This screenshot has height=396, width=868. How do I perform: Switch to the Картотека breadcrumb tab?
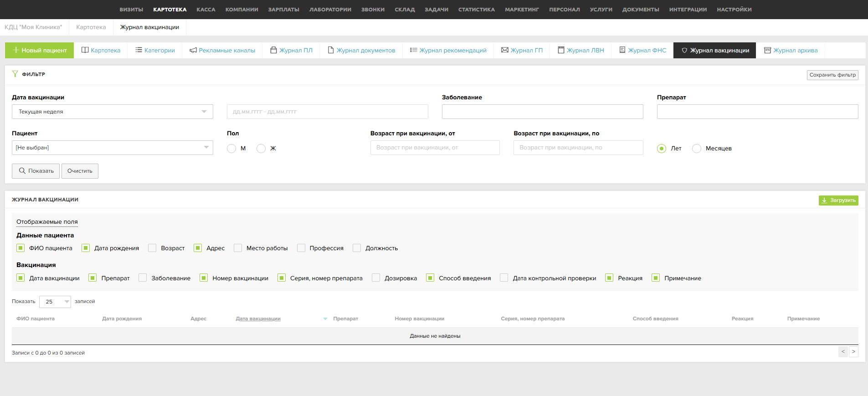(91, 27)
